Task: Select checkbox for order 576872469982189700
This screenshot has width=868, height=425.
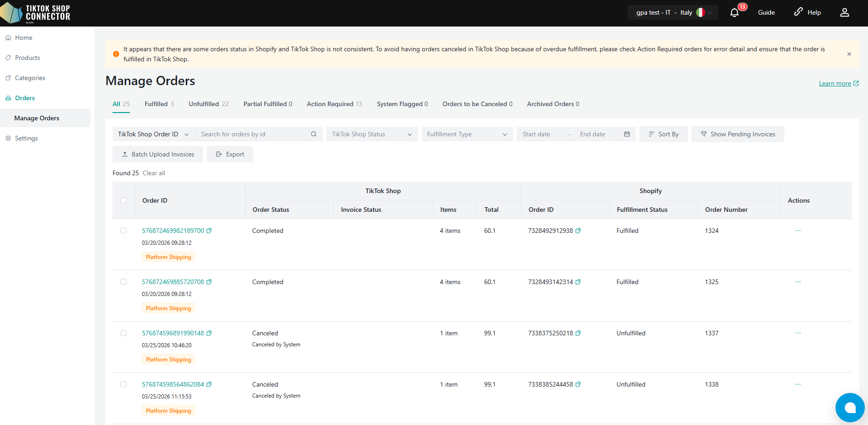Action: 123,231
